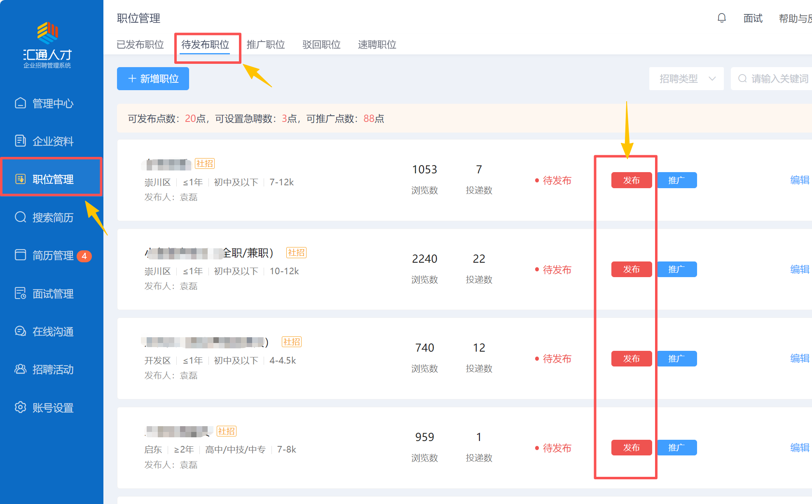The image size is (812, 504).
Task: Open 管理中心 home icon in sidebar
Action: 20,103
